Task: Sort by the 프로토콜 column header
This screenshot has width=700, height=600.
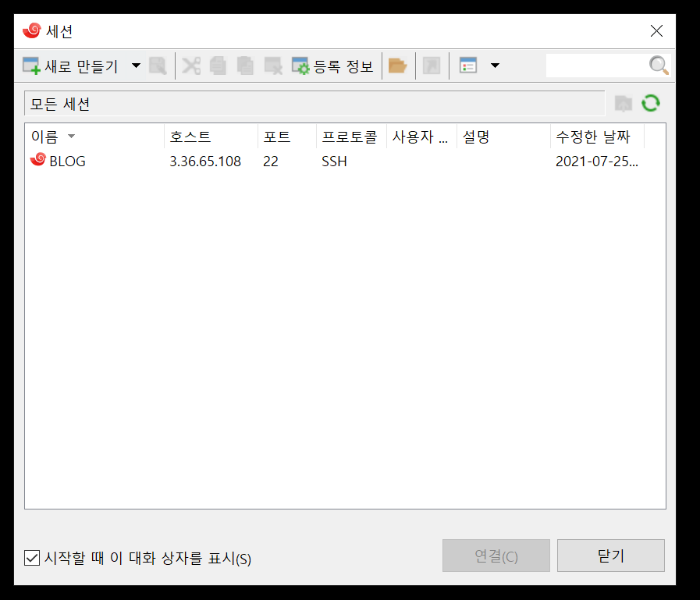Action: click(x=351, y=137)
